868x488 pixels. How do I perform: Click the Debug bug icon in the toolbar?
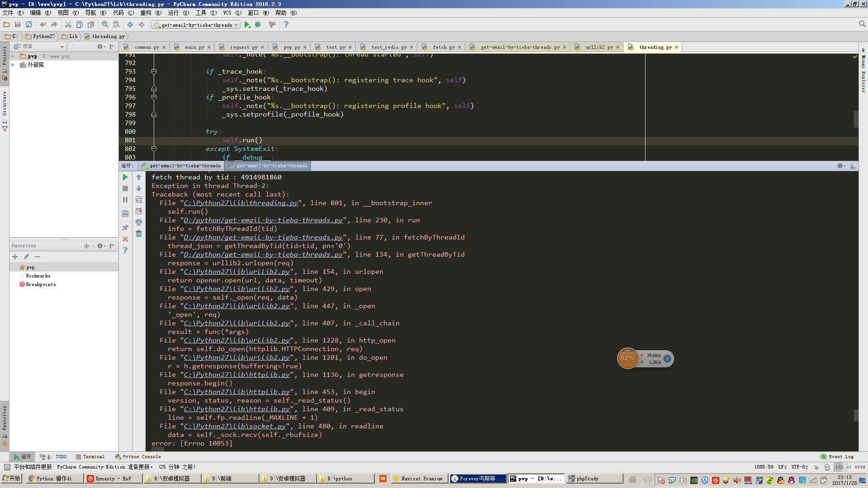click(258, 25)
